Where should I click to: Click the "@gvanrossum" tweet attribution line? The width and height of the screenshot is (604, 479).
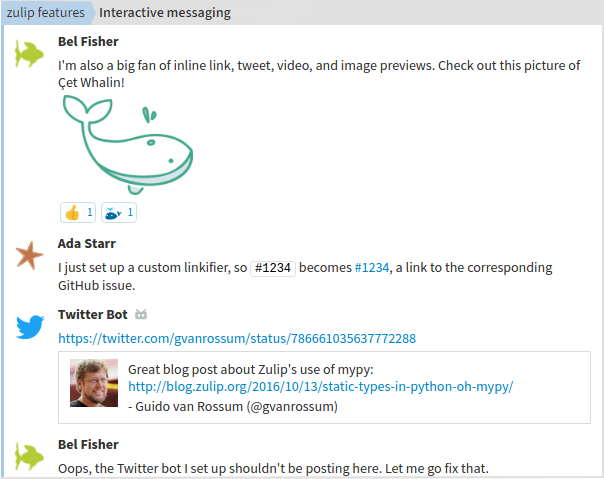pos(233,406)
